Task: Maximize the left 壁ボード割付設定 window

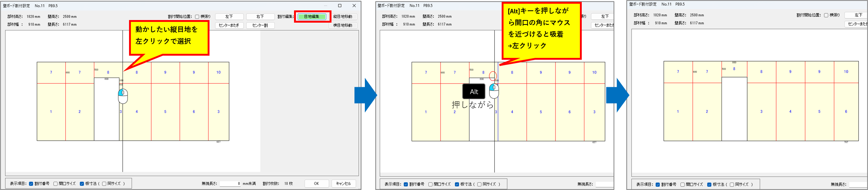Action: 340,6
